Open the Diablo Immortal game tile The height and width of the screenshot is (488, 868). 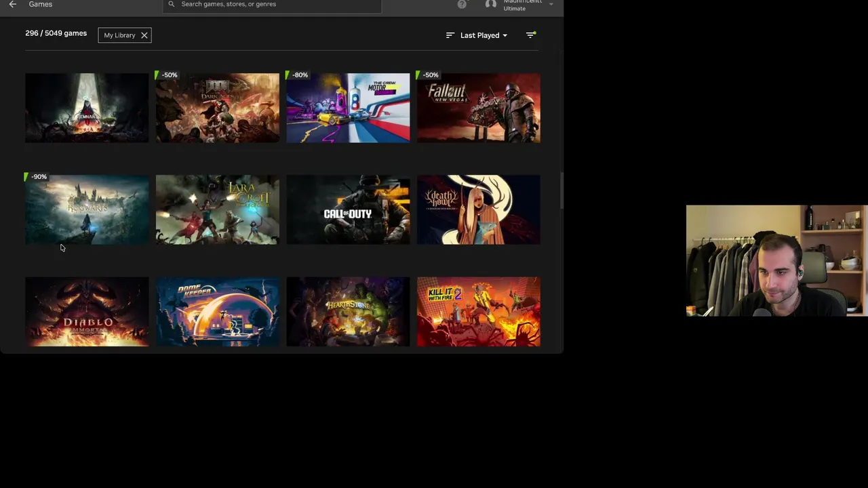87,311
